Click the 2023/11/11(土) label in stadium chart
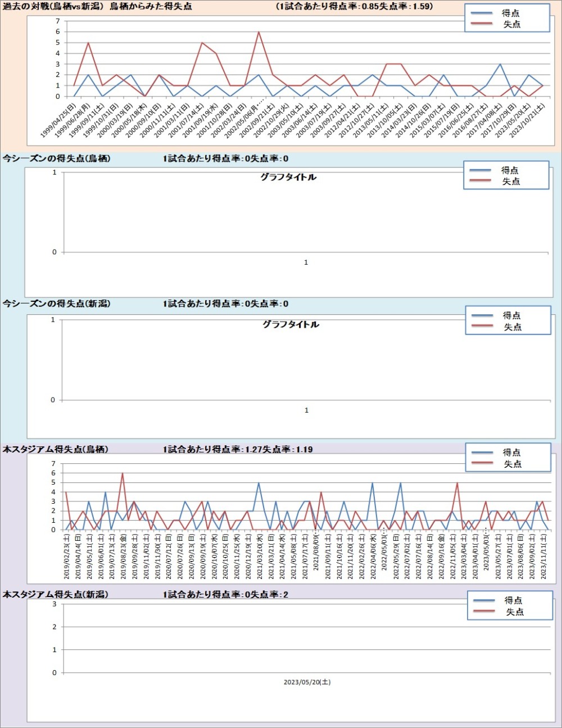562x728 pixels. 543,557
